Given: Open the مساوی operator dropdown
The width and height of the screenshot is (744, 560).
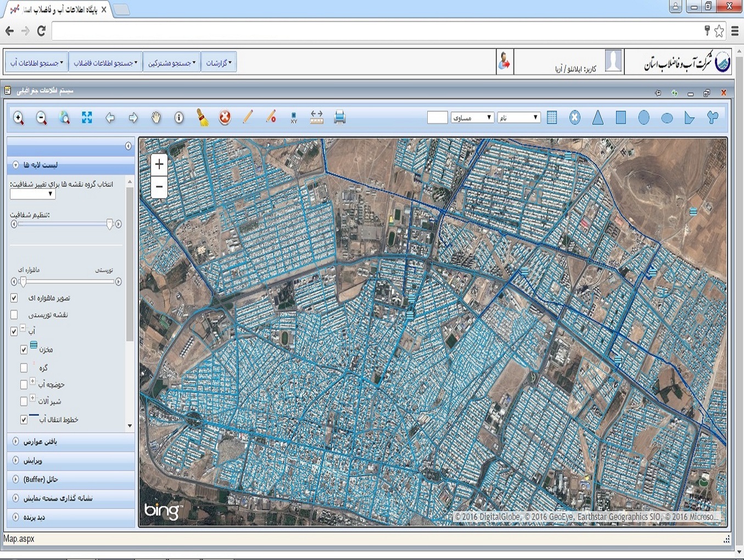Looking at the screenshot, I should pos(472,117).
